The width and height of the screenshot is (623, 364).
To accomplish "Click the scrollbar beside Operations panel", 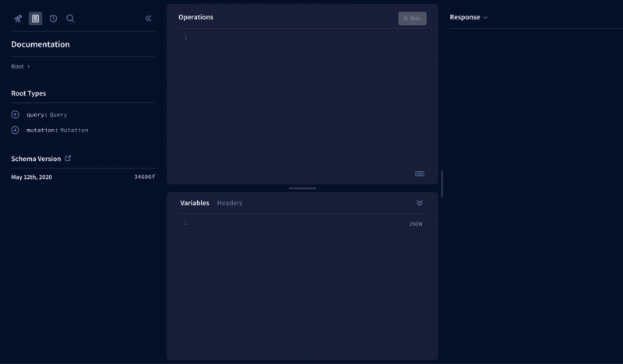I will point(442,184).
